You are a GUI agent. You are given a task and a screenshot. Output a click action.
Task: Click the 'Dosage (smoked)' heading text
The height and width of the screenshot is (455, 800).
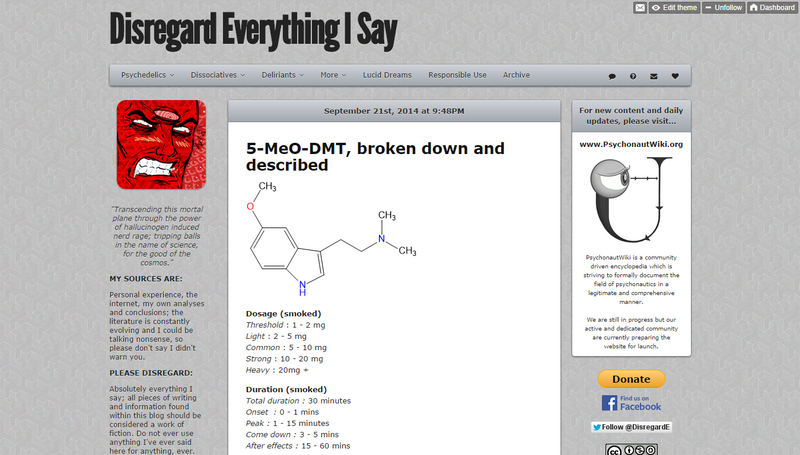click(x=284, y=314)
